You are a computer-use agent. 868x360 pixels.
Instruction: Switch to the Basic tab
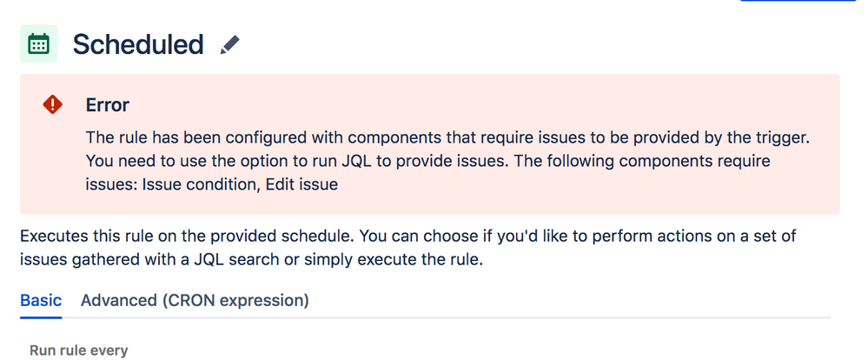[41, 301]
